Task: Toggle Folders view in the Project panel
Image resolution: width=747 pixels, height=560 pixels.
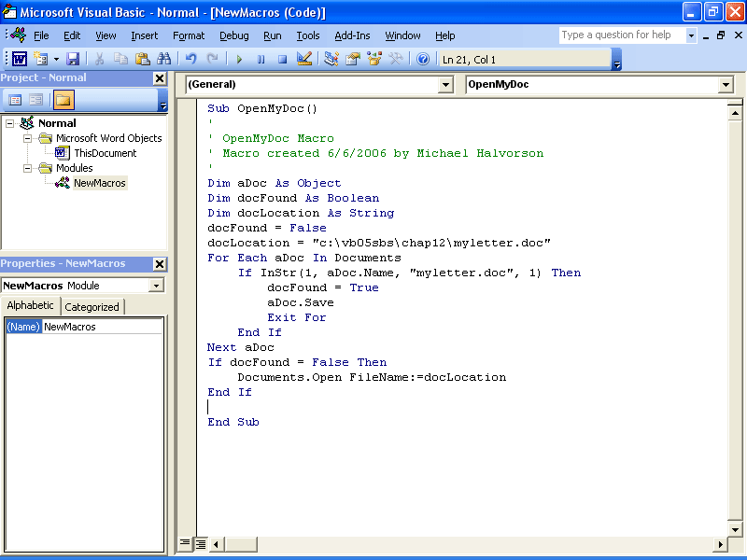Action: click(x=63, y=100)
